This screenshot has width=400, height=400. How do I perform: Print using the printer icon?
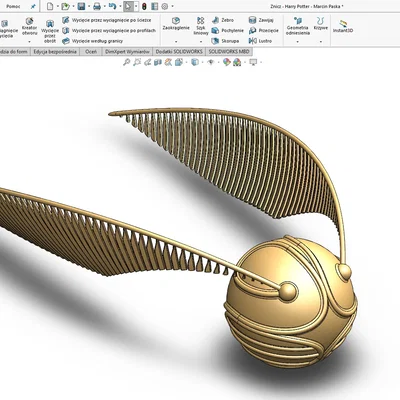(97, 6)
